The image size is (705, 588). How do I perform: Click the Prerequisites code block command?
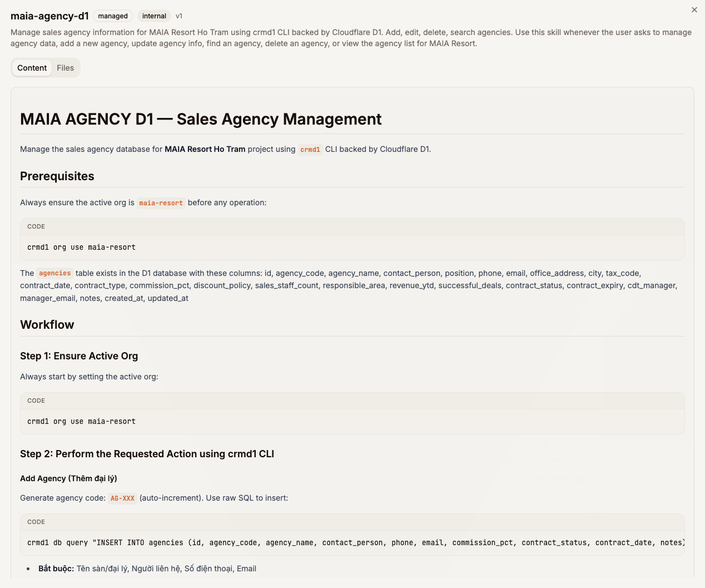pos(81,248)
